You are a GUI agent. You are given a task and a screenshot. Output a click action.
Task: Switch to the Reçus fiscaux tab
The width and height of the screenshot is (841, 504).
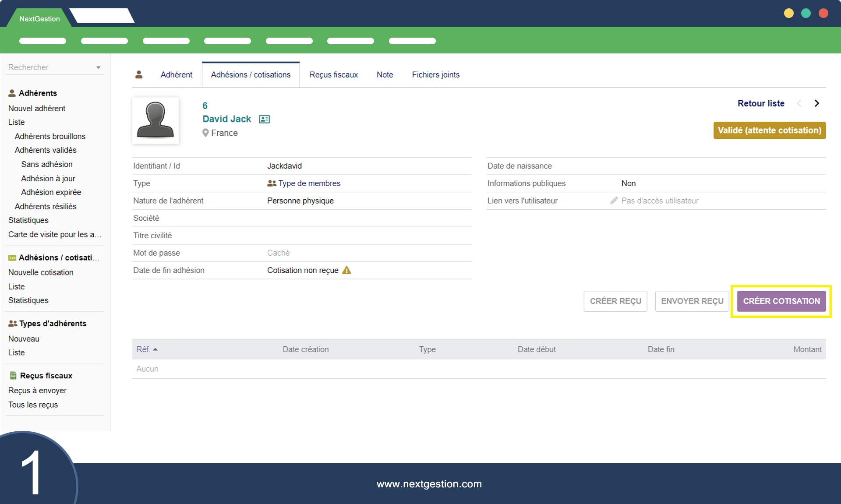(333, 74)
